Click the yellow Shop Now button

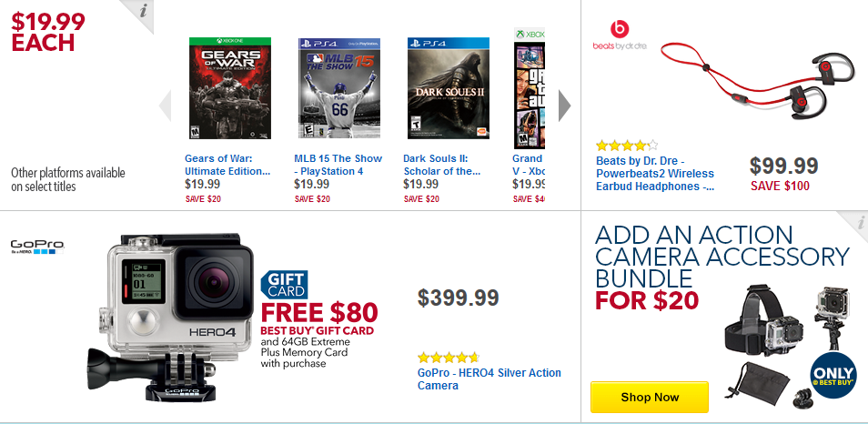pos(650,397)
